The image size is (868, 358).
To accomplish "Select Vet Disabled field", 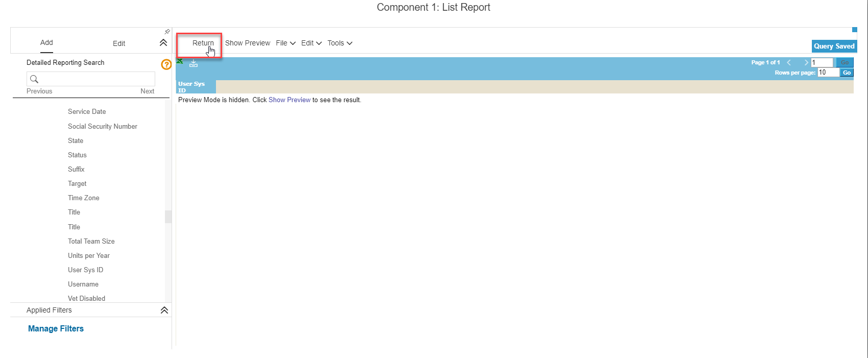I will click(x=87, y=298).
